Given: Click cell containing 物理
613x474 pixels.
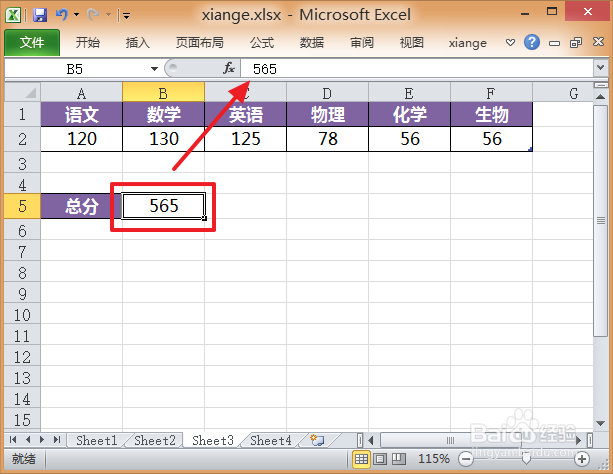Looking at the screenshot, I should point(327,115).
